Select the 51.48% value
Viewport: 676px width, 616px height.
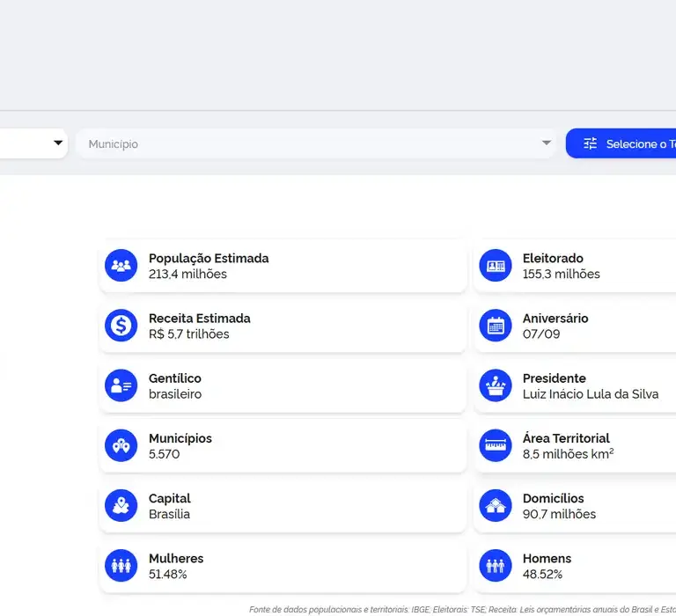168,574
